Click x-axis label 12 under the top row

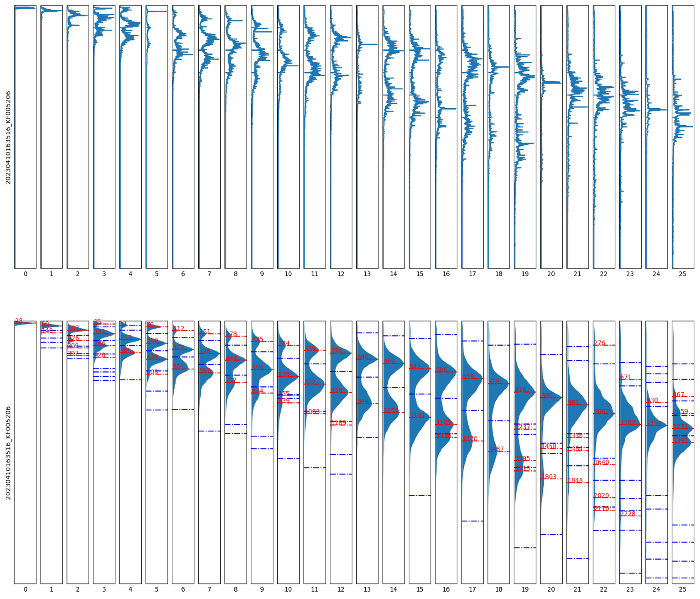[x=341, y=274]
